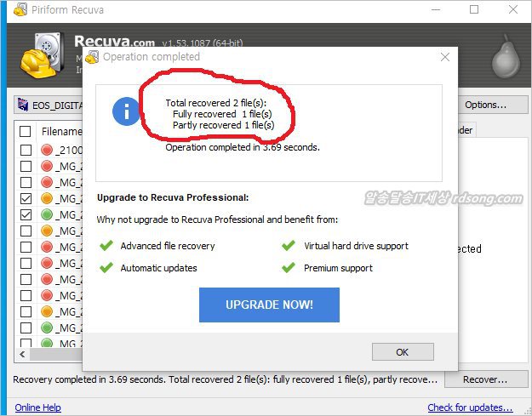Click the blue information icon in dialog
This screenshot has height=416, width=532.
[x=126, y=111]
